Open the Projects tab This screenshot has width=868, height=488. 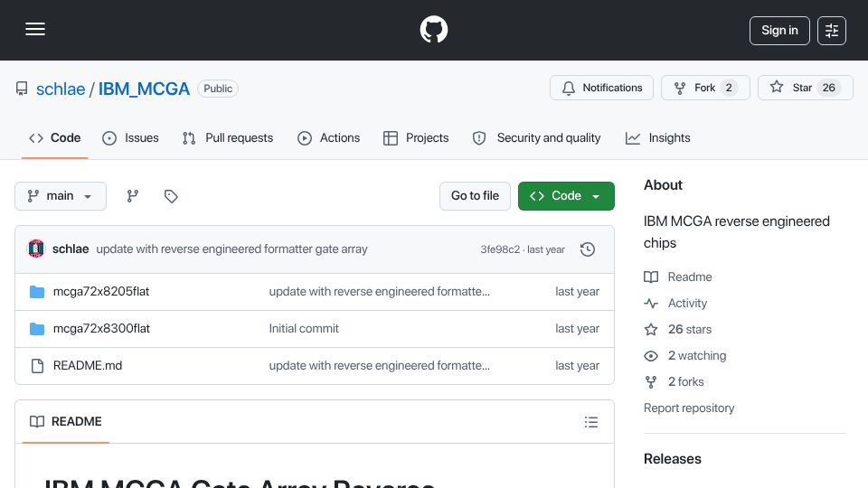point(416,137)
